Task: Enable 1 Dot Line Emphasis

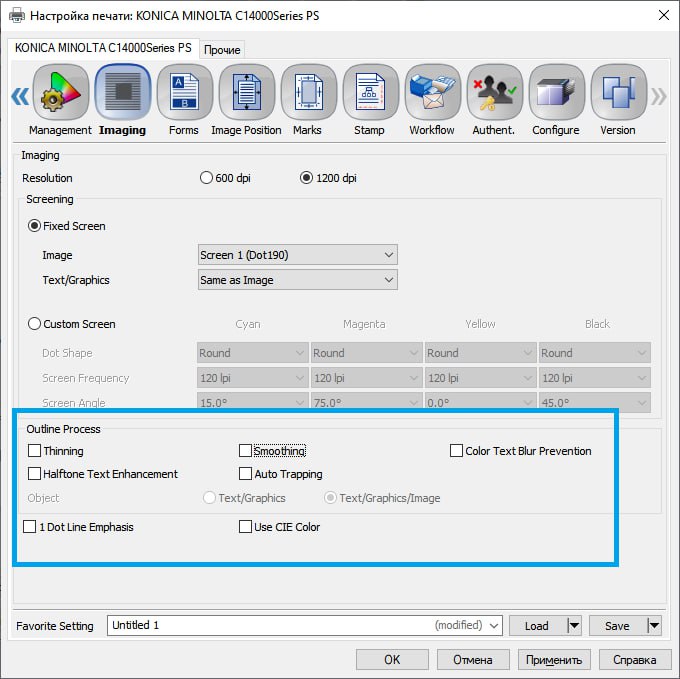Action: [29, 526]
